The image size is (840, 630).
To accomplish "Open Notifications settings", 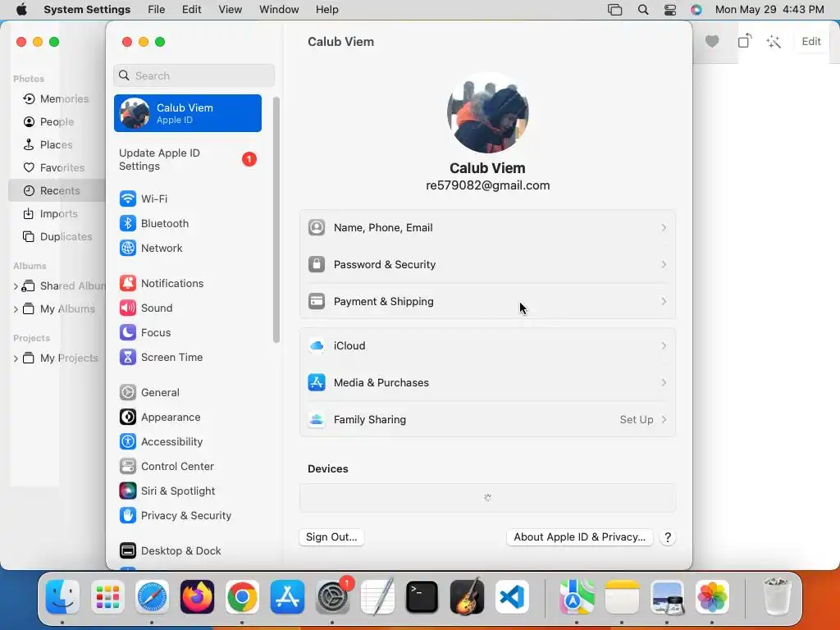I will pos(162,283).
